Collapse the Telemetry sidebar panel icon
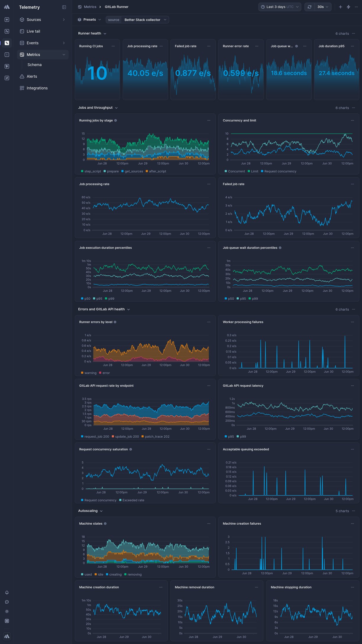362x644 pixels. [64, 7]
